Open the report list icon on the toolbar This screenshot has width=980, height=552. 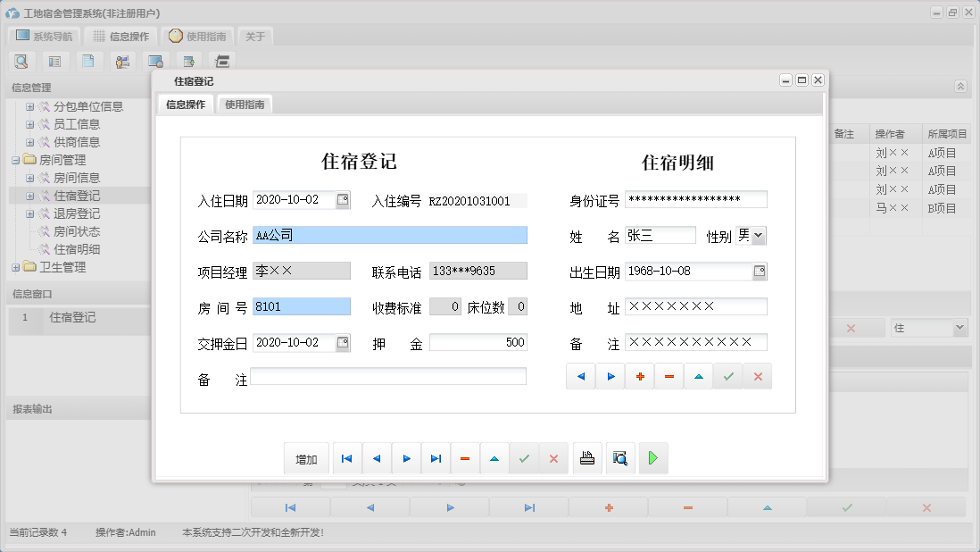[54, 61]
